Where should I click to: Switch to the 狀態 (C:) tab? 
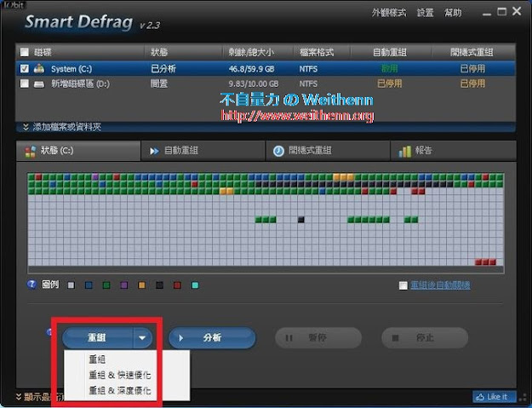pyautogui.click(x=78, y=151)
